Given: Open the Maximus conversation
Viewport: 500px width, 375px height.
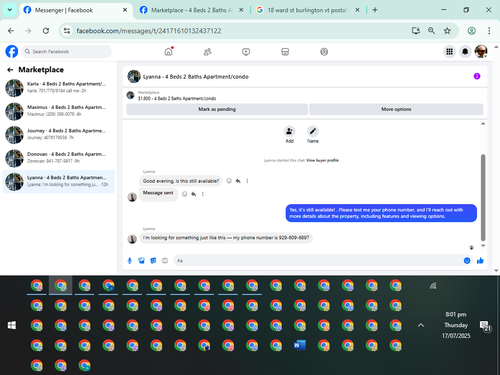Looking at the screenshot, I should tap(58, 111).
